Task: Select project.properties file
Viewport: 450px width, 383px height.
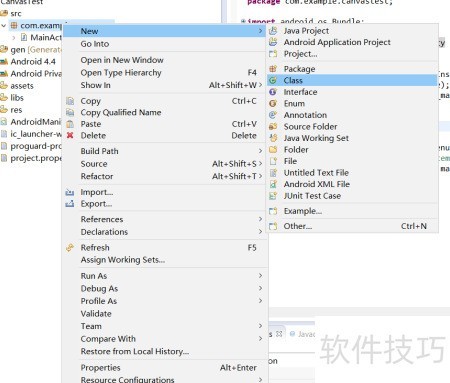Action: [x=36, y=158]
